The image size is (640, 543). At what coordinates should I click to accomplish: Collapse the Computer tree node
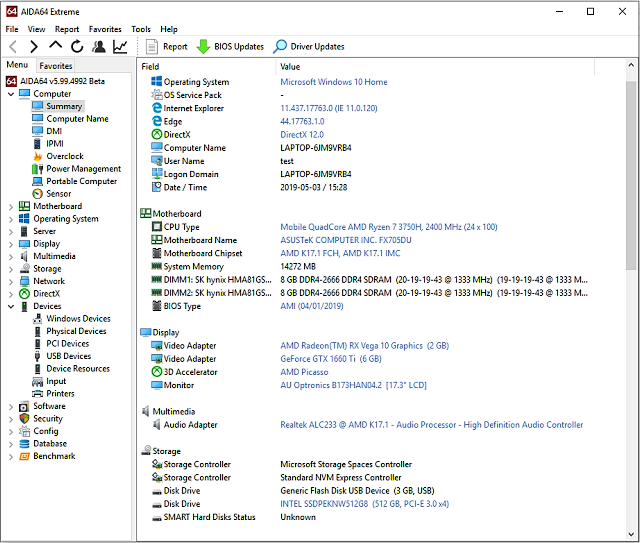[11, 94]
